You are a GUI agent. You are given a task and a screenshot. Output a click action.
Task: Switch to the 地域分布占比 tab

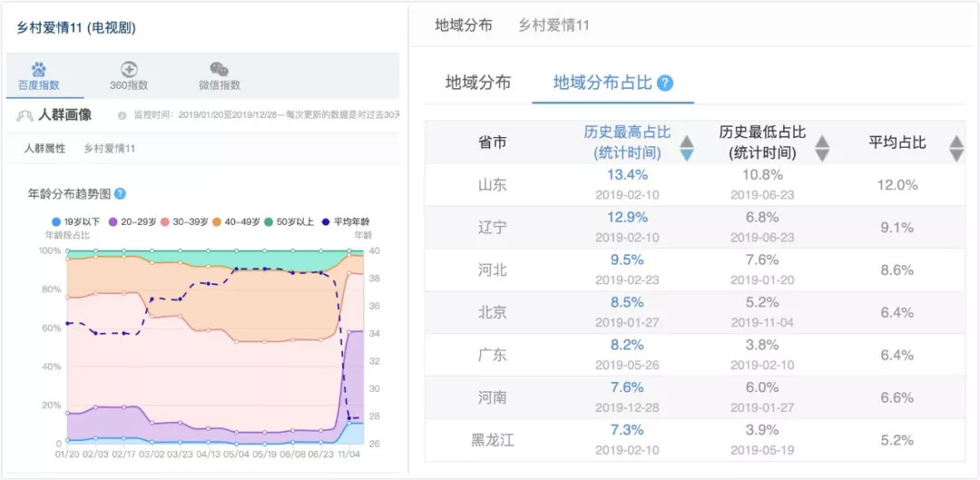603,83
